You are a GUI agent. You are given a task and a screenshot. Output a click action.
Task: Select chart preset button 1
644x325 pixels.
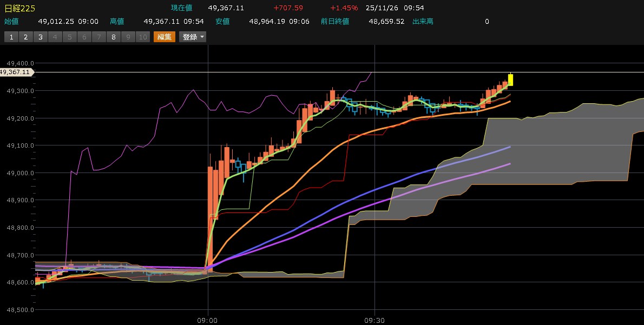(11, 37)
